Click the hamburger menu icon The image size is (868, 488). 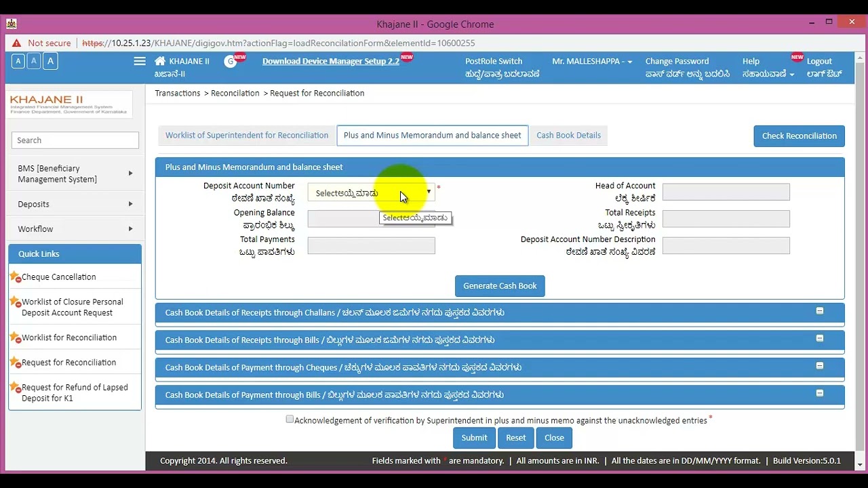click(140, 61)
